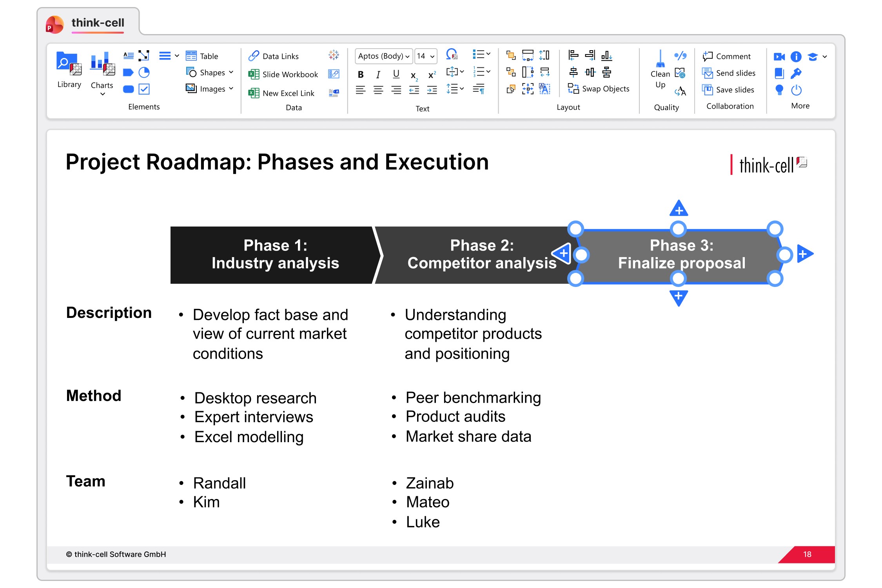Click the lightbulb icon in More group

[x=779, y=90]
